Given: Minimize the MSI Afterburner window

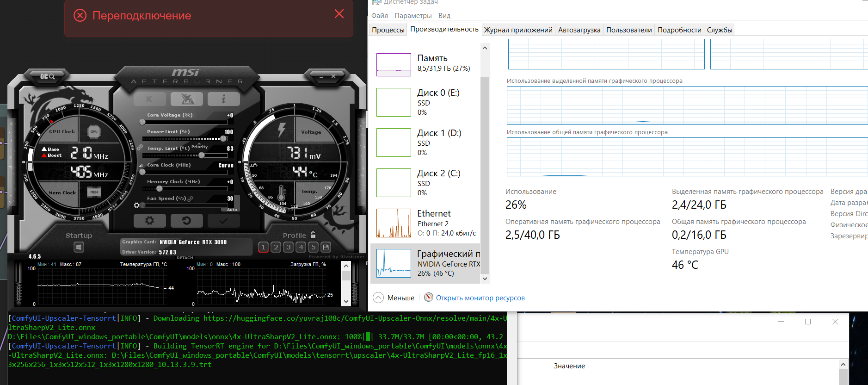Looking at the screenshot, I should pyautogui.click(x=321, y=77).
